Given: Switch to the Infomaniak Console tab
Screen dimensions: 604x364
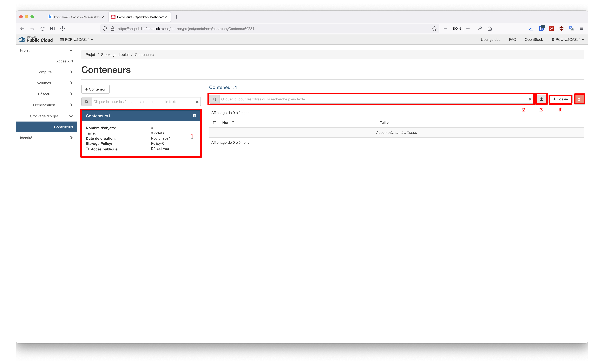Looking at the screenshot, I should point(76,17).
